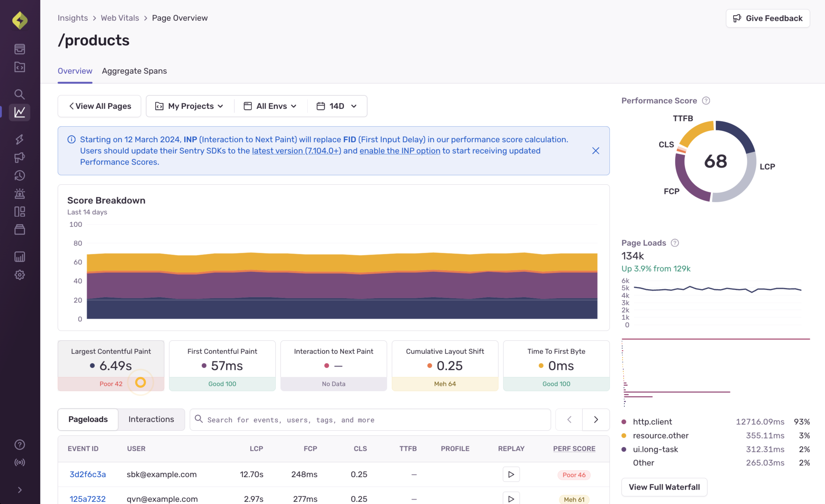This screenshot has height=504, width=825.
Task: Go to previous results page
Action: pyautogui.click(x=569, y=419)
